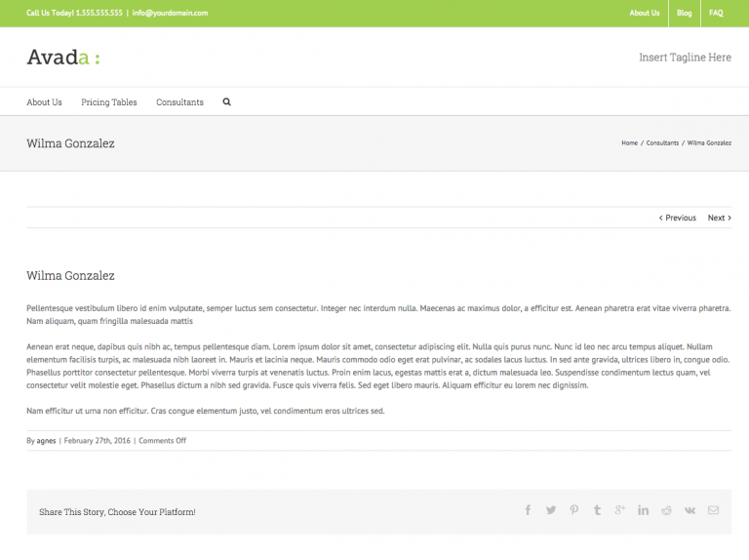Share the story on Facebook

(x=528, y=510)
